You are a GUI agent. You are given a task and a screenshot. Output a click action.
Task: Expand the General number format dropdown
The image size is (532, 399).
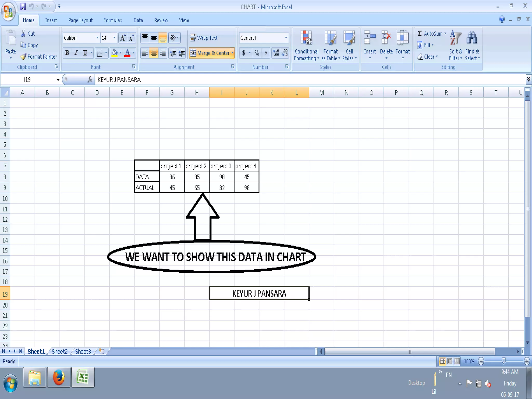pyautogui.click(x=286, y=38)
